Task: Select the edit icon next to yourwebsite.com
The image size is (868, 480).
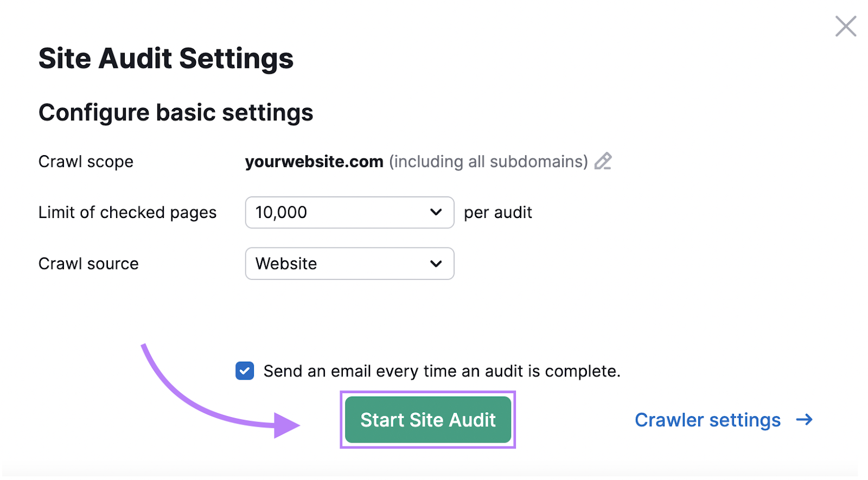Action: (604, 161)
